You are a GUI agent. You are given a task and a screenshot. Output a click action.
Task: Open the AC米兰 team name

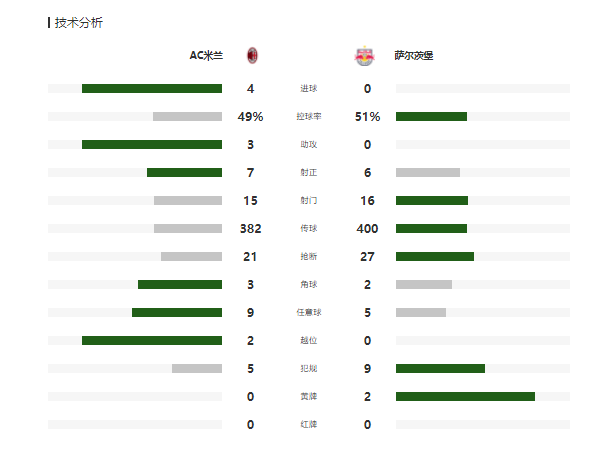206,56
